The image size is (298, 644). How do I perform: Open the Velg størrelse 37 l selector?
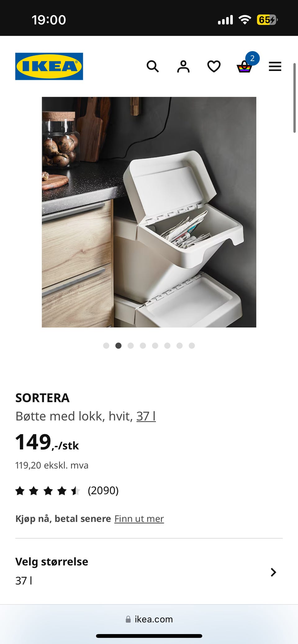point(149,571)
